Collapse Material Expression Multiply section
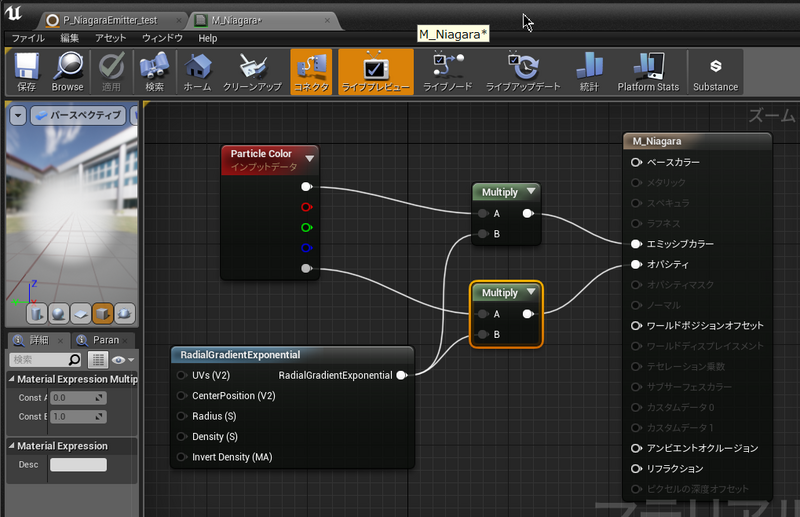This screenshot has width=800, height=517. [x=12, y=379]
